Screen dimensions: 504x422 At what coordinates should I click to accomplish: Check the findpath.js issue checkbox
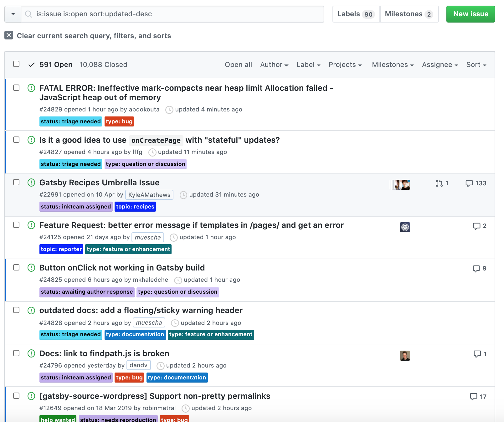(x=16, y=353)
